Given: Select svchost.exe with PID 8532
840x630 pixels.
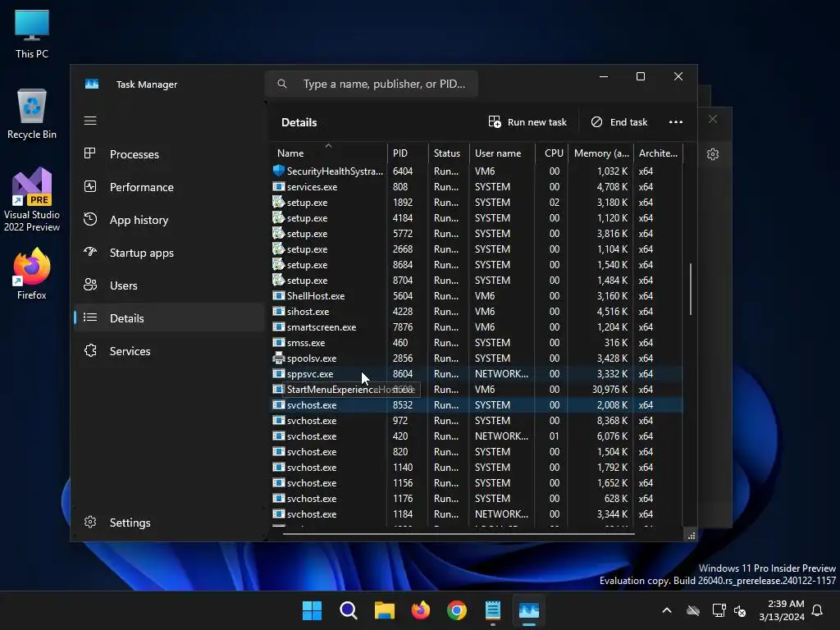Looking at the screenshot, I should tap(476, 405).
